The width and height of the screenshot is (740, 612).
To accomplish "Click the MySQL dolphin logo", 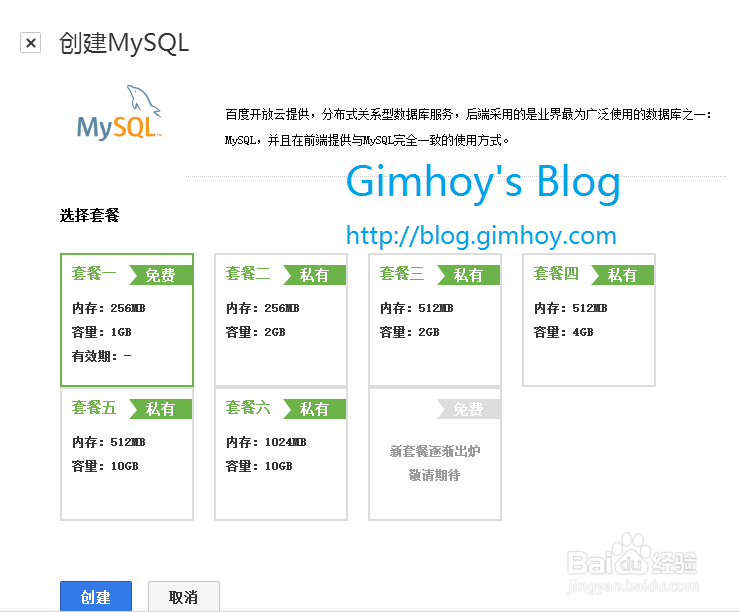I will 120,113.
